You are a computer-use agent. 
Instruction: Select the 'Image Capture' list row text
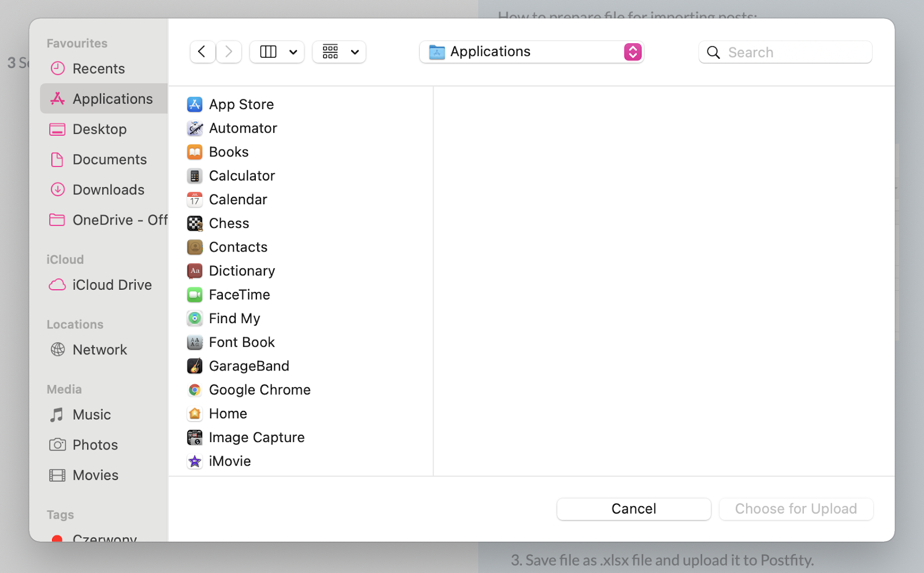[257, 437]
